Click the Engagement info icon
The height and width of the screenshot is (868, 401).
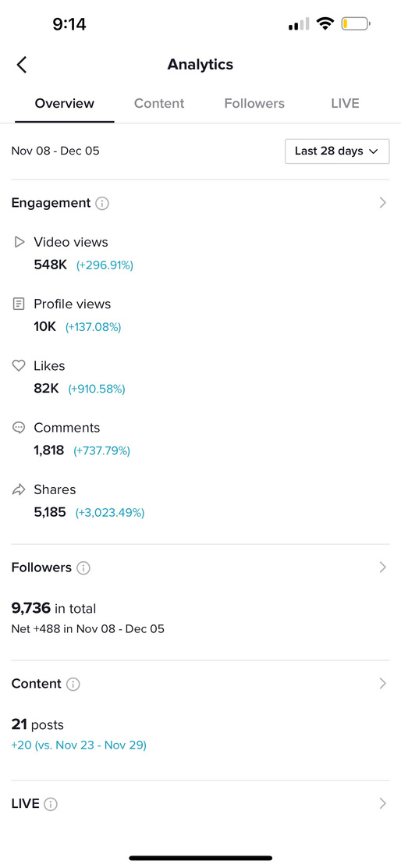click(101, 203)
